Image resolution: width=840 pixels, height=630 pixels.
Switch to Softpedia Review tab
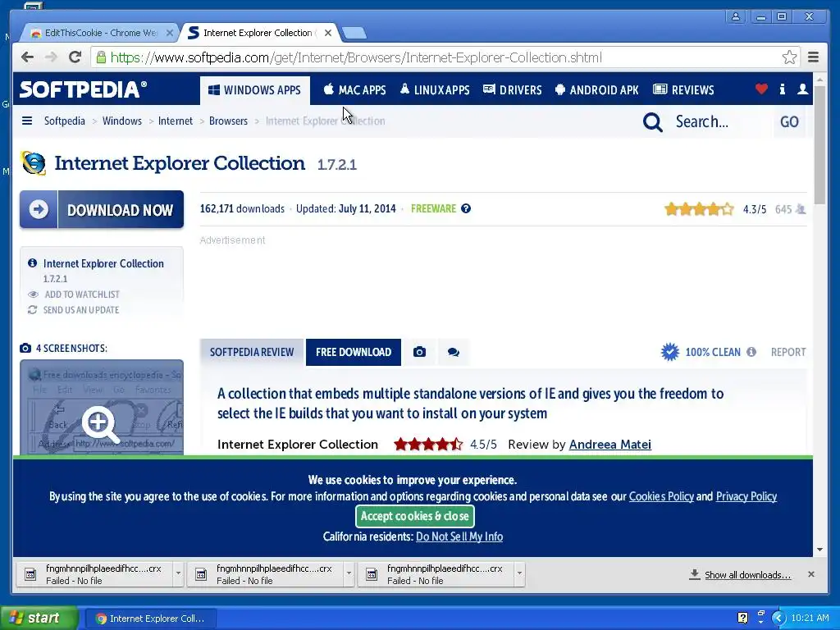(252, 352)
